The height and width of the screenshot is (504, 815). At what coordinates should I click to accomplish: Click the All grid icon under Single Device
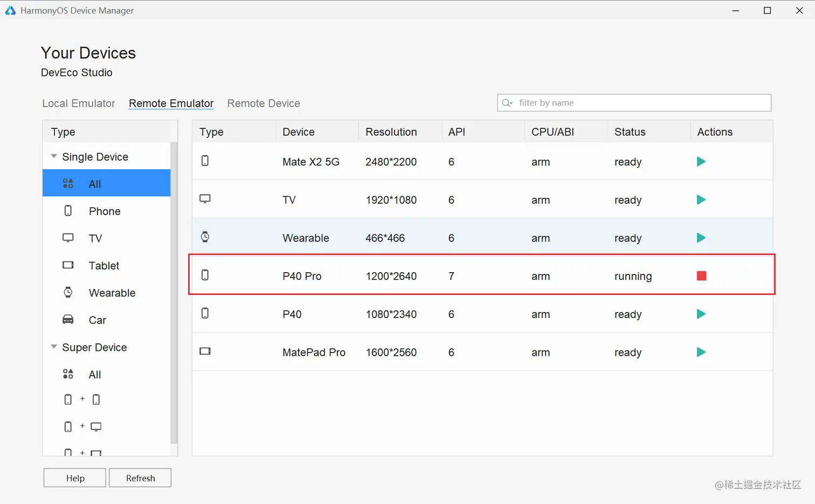click(68, 183)
